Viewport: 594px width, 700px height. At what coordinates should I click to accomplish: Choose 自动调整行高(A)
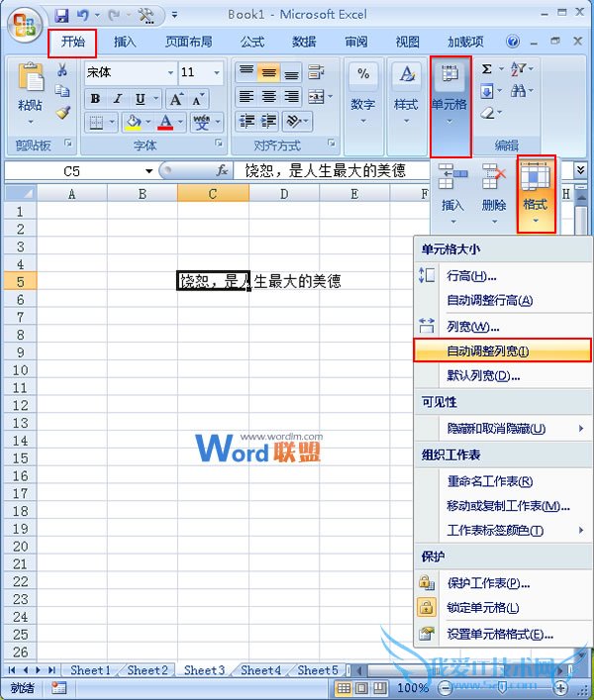[x=503, y=300]
